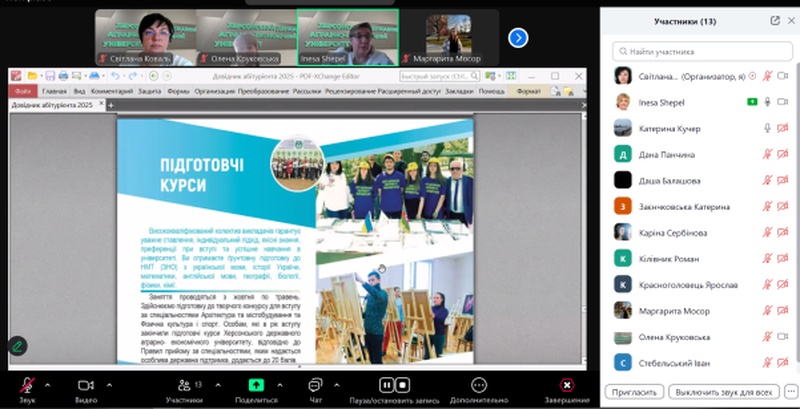Screen dimensions: 800x409
Task: Select the Довідник абітурієнта 2025 document tab
Action: click(58, 105)
